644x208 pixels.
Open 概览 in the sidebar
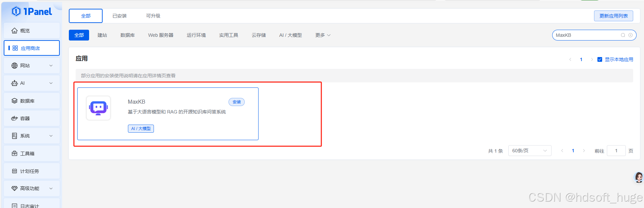[x=32, y=31]
